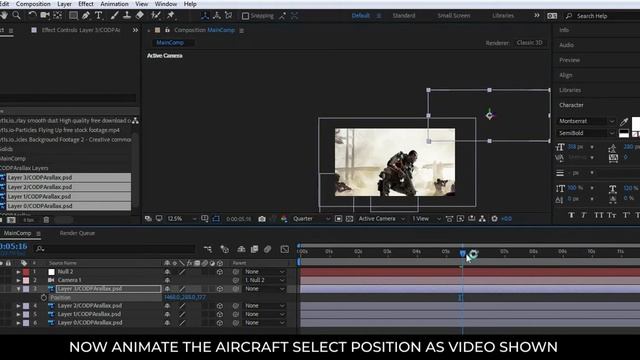The width and height of the screenshot is (640, 360).
Task: Open the 1 View layout dropdown
Action: pyautogui.click(x=426, y=219)
